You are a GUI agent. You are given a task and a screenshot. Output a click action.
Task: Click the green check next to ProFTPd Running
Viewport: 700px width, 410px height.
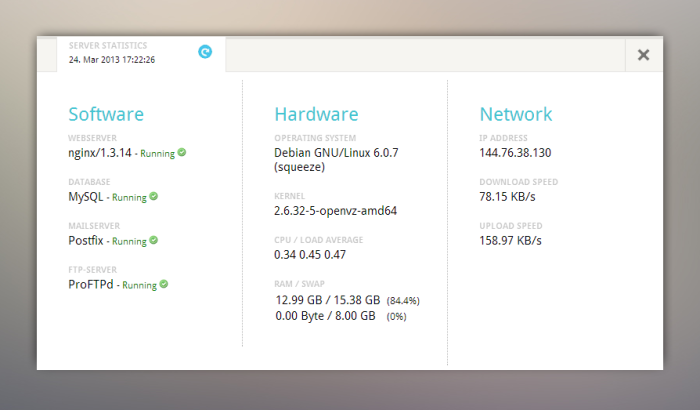164,284
